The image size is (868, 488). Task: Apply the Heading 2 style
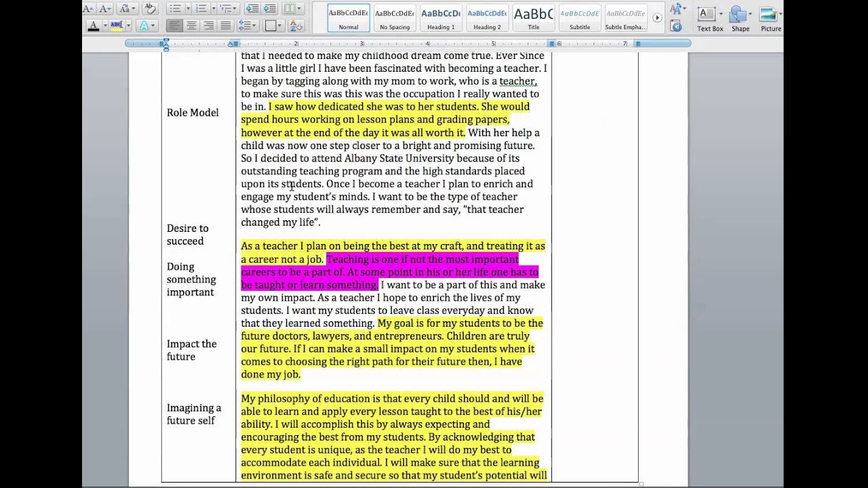[487, 18]
